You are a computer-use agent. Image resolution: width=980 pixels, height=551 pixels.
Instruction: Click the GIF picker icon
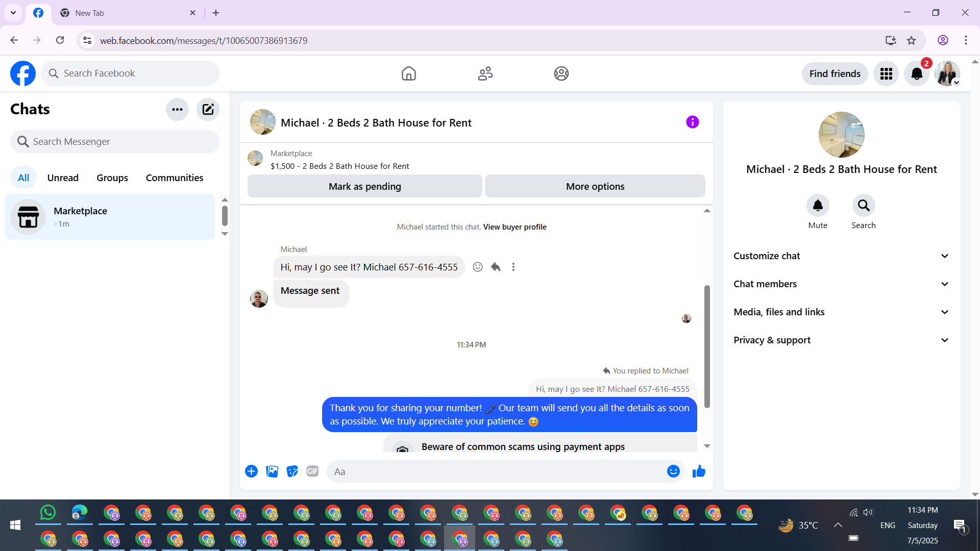[x=312, y=471]
